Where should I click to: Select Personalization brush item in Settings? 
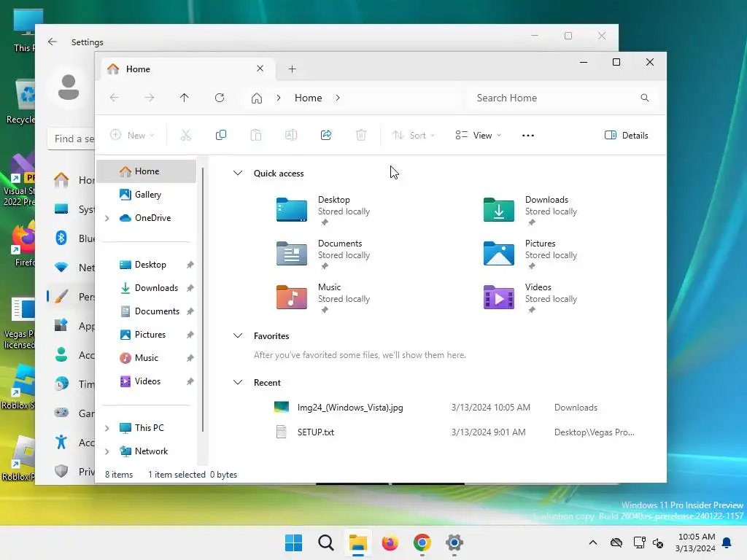tap(70, 297)
